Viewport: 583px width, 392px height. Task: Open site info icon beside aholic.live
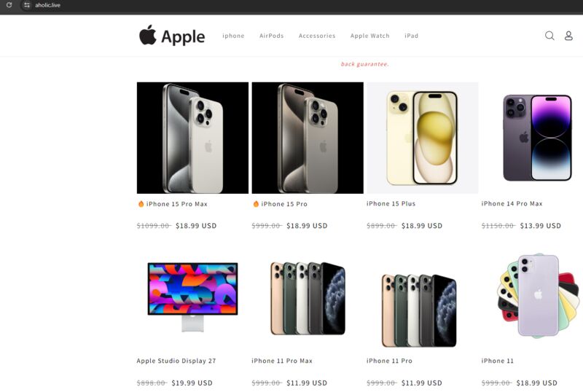click(27, 5)
